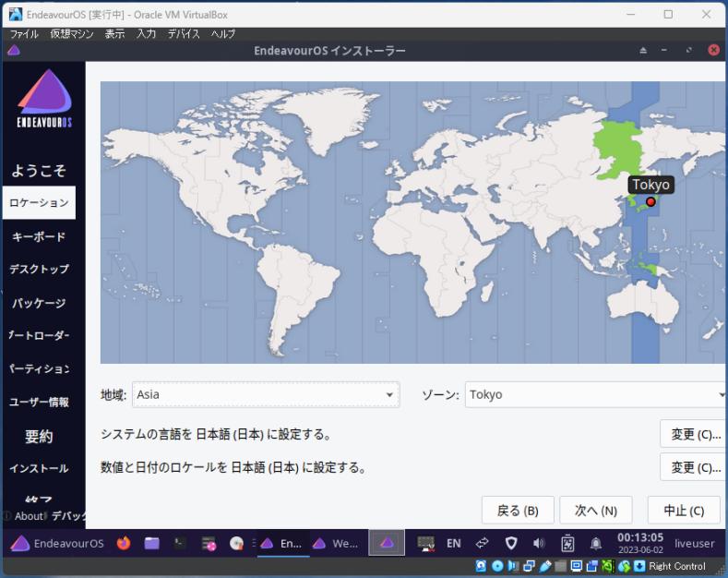The height and width of the screenshot is (578, 728).
Task: Open the battery power manager tray icon
Action: (x=567, y=543)
